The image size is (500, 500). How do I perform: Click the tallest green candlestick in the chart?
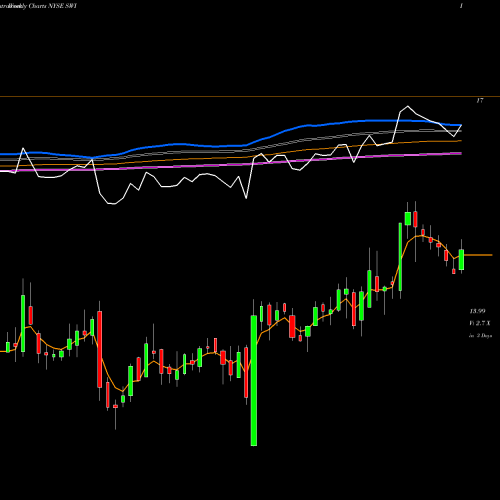coord(254,380)
